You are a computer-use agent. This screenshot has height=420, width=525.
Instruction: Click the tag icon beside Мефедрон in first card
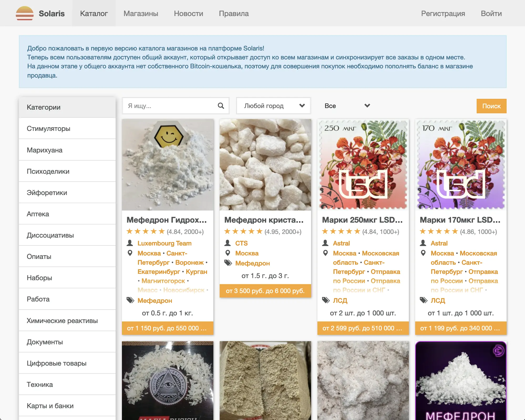(130, 300)
